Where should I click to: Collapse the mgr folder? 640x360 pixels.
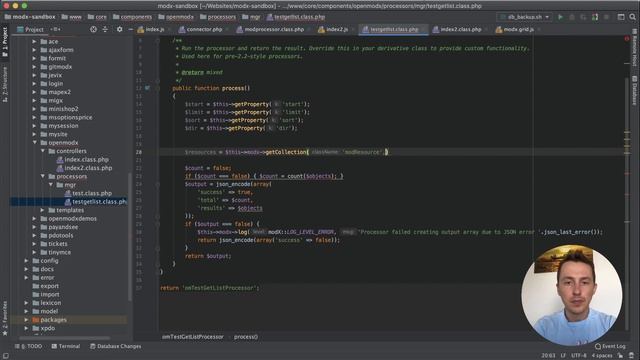[51, 185]
